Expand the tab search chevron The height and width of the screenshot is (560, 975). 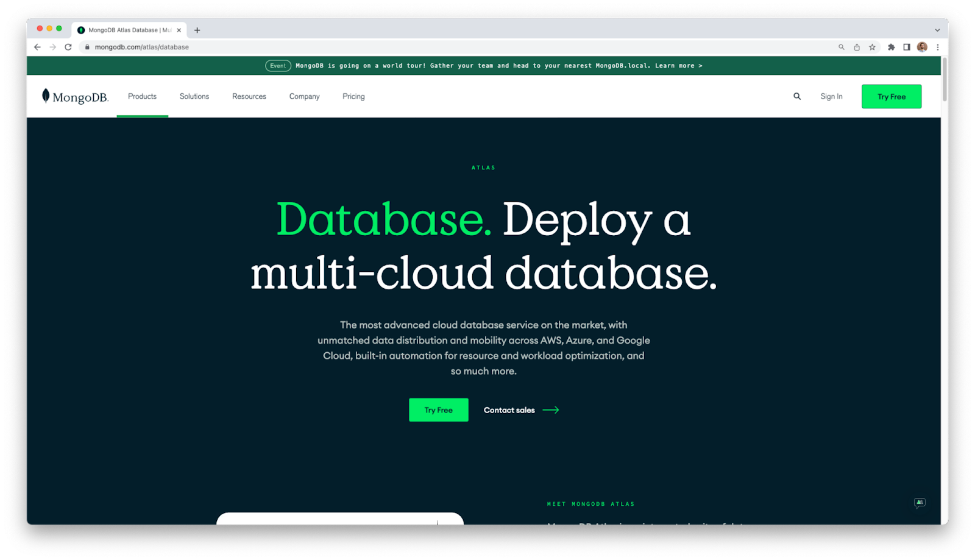[937, 30]
